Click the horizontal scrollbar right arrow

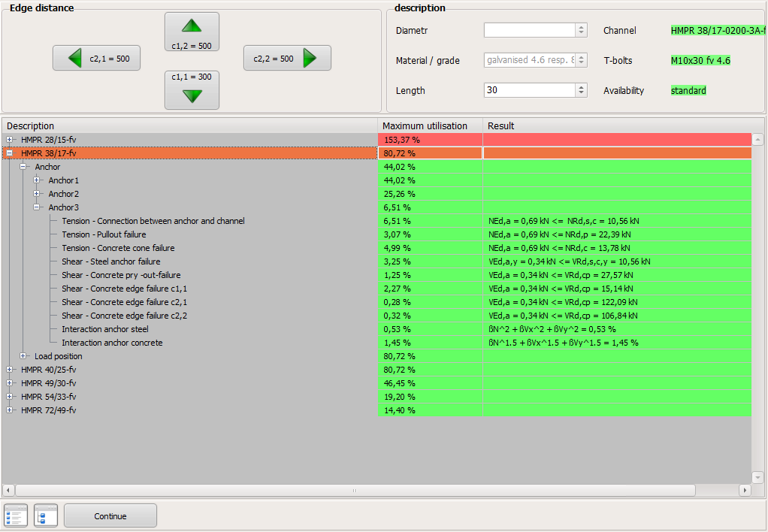click(x=745, y=490)
